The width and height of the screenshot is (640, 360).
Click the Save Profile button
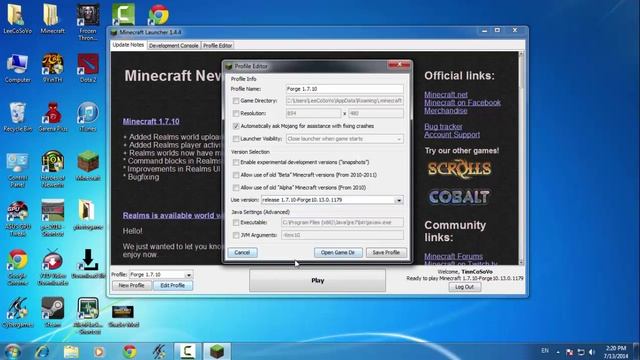(386, 253)
